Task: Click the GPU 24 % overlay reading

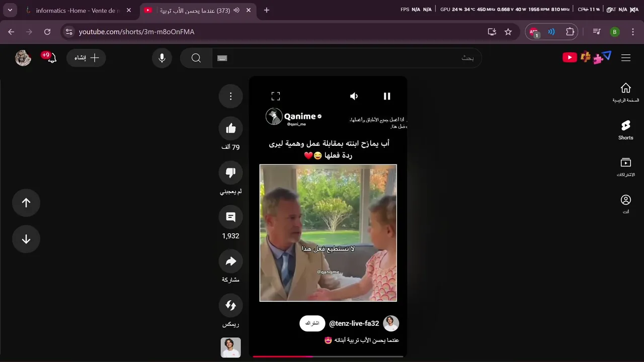Action: (x=451, y=10)
